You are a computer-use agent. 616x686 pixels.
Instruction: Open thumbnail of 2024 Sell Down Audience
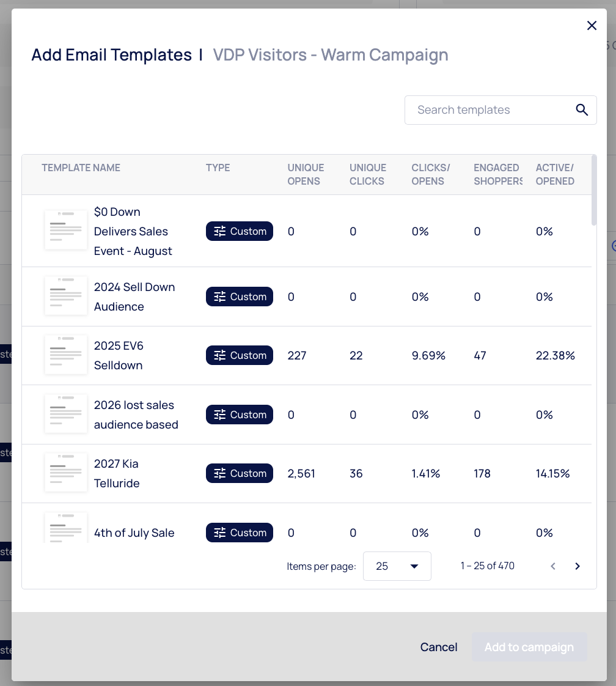pyautogui.click(x=66, y=297)
